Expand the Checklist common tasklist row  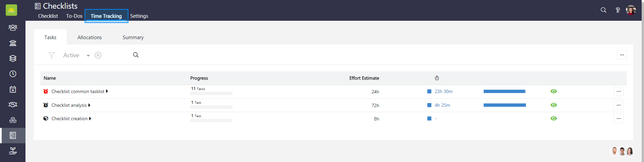pos(107,91)
